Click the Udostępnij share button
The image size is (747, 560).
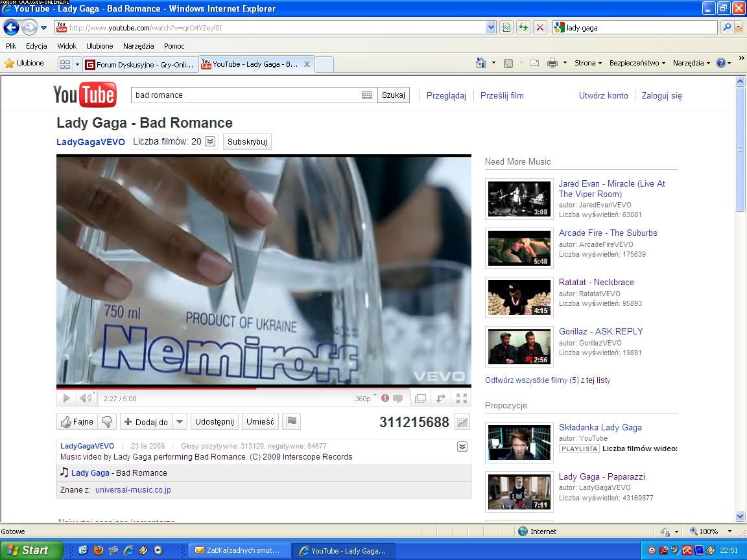215,422
